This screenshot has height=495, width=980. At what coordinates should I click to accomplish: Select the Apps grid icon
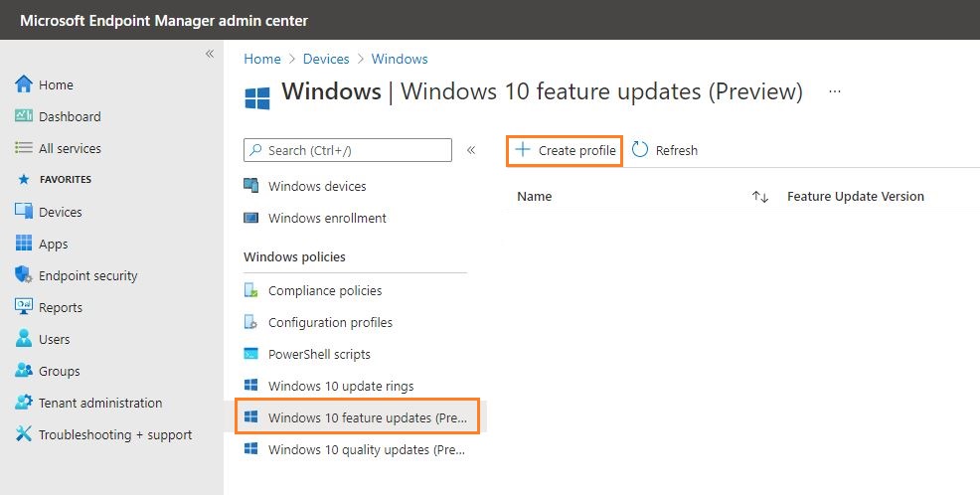24,244
